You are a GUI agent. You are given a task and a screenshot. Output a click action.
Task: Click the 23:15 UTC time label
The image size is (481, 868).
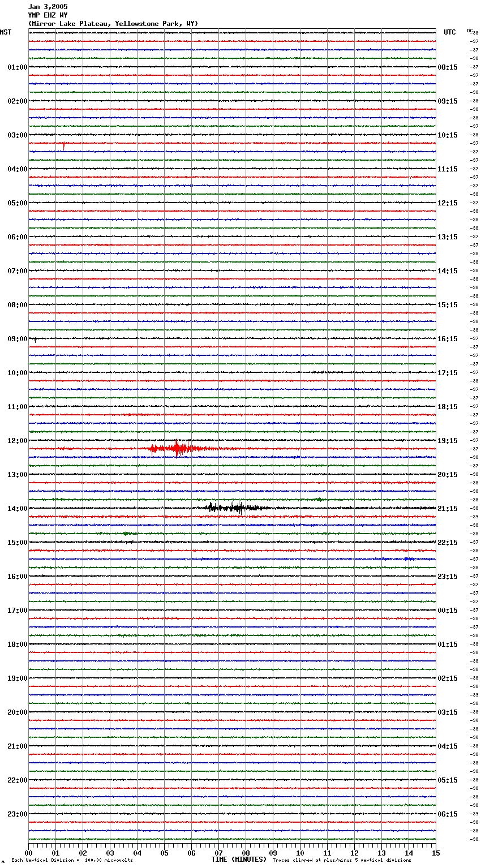coord(448,577)
